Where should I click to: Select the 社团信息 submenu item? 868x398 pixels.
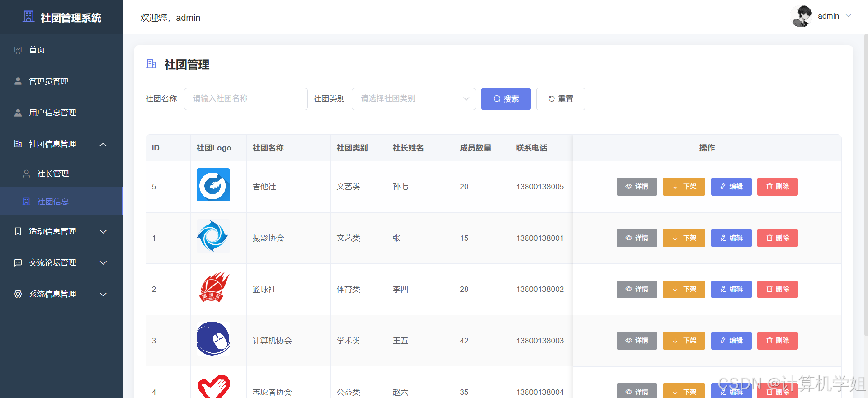coord(61,201)
